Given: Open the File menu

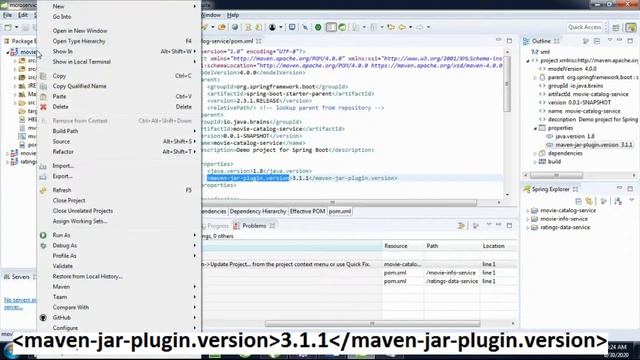Looking at the screenshot, I should [7, 15].
